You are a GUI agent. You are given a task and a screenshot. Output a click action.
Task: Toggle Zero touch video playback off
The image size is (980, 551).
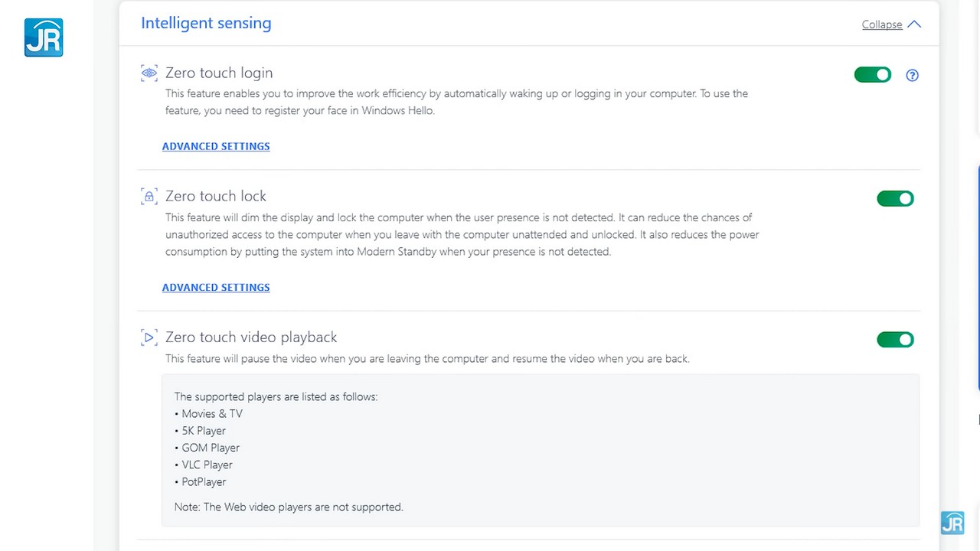click(895, 340)
